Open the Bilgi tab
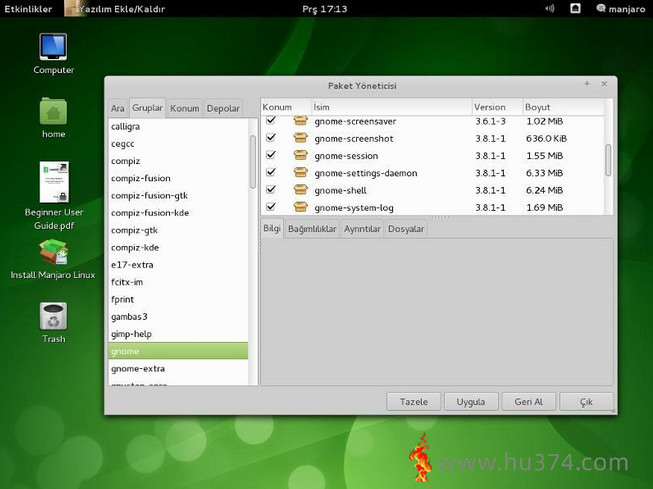Screen dimensions: 653x489 (272, 228)
